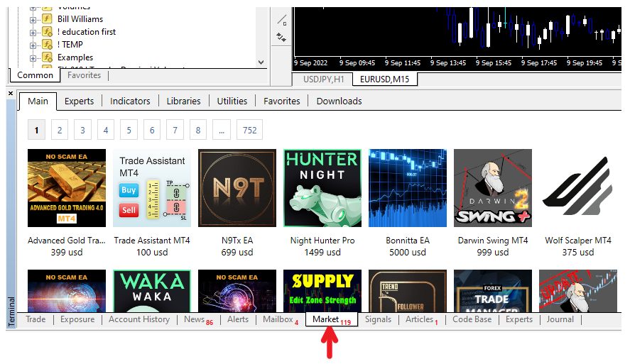This screenshot has height=364, width=630.
Task: Expand the '! education first' tree node
Action: click(33, 33)
